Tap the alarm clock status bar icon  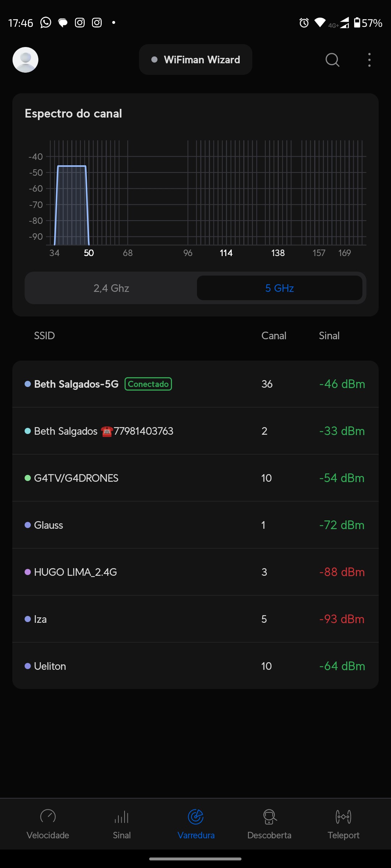click(304, 23)
